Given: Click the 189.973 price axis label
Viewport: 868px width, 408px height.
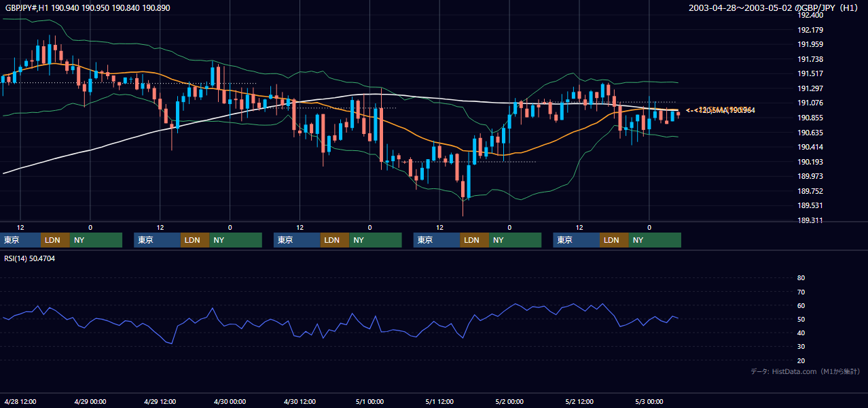Looking at the screenshot, I should point(810,176).
